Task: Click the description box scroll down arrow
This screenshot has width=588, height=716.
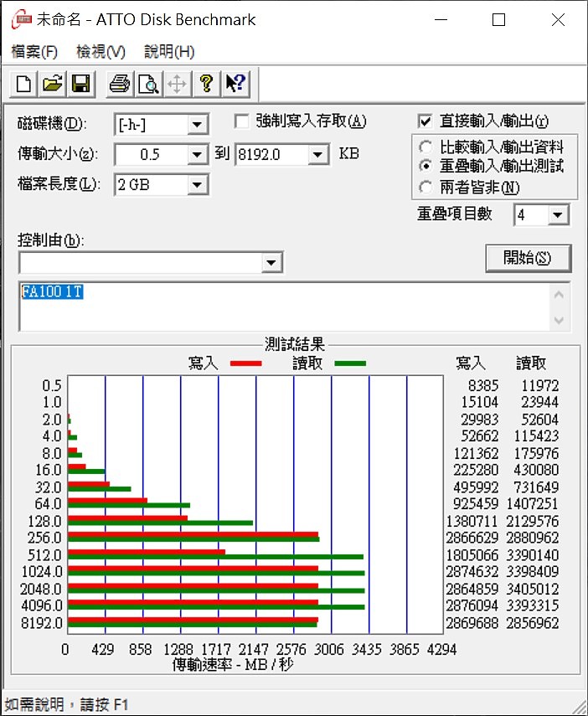Action: tap(560, 320)
